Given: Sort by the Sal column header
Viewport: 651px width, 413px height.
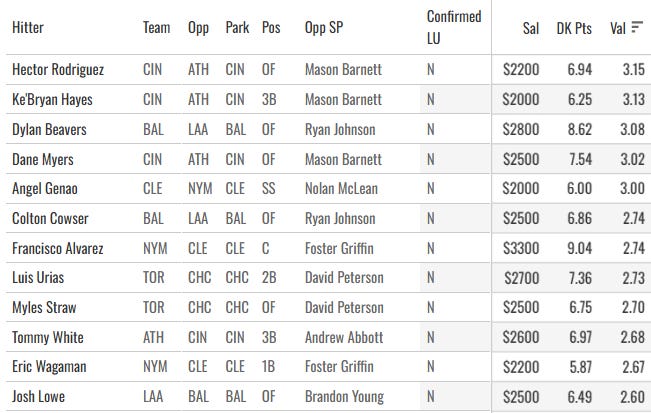Looking at the screenshot, I should [531, 28].
